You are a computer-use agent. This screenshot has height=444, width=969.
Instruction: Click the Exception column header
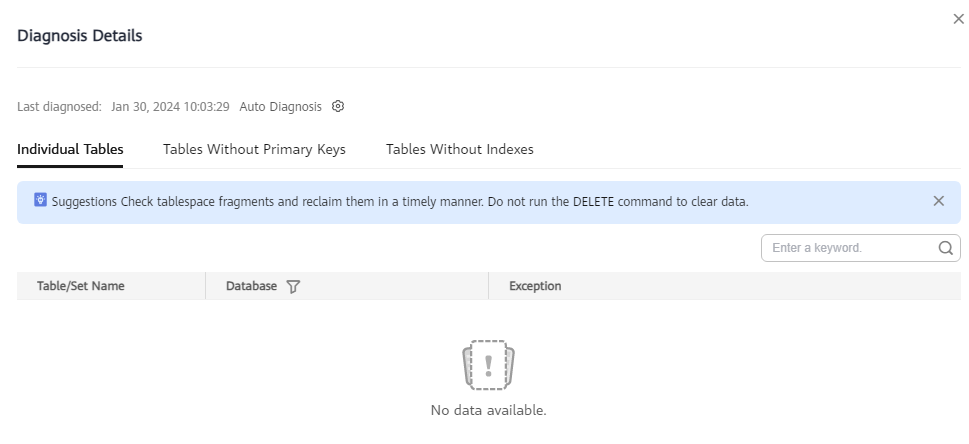[535, 286]
